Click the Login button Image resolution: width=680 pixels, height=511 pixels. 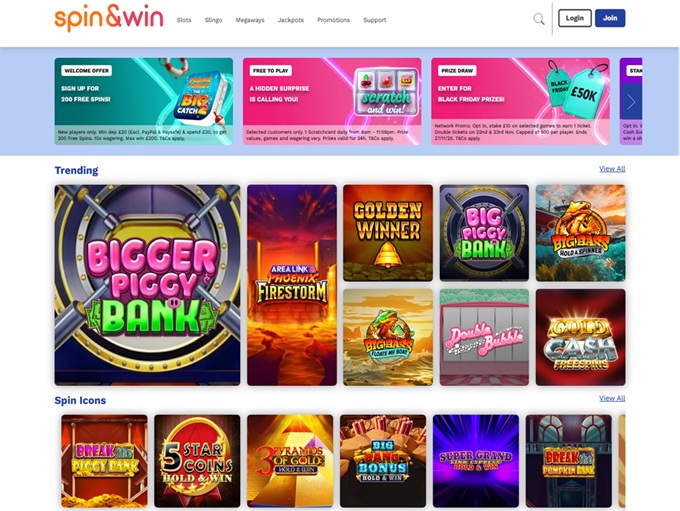(x=575, y=18)
